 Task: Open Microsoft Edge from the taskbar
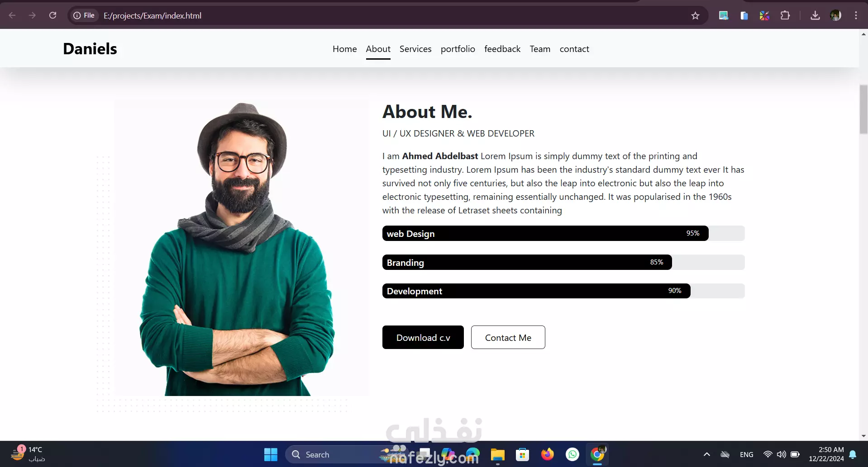coord(473,454)
